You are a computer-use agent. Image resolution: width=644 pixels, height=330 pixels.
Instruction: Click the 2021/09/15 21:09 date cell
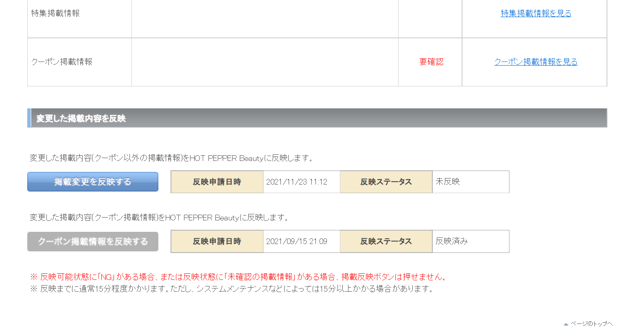pos(297,242)
